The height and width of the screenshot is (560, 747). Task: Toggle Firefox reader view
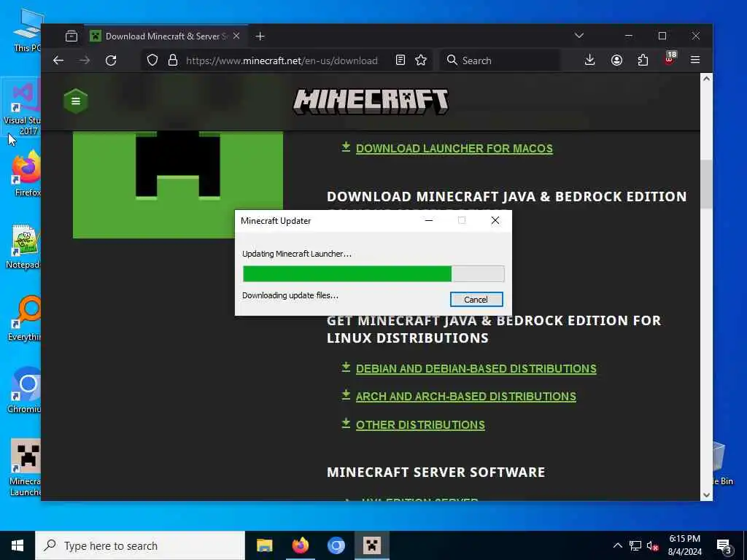click(400, 61)
